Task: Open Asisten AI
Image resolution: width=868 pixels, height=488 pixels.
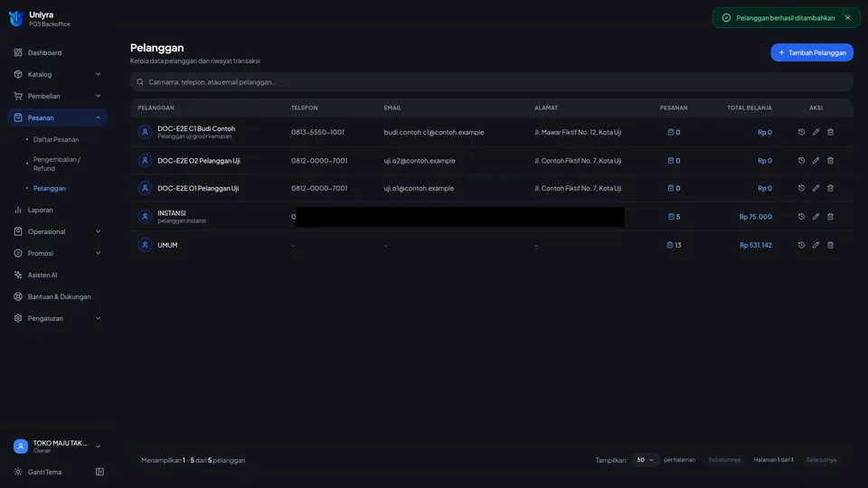Action: pyautogui.click(x=58, y=275)
